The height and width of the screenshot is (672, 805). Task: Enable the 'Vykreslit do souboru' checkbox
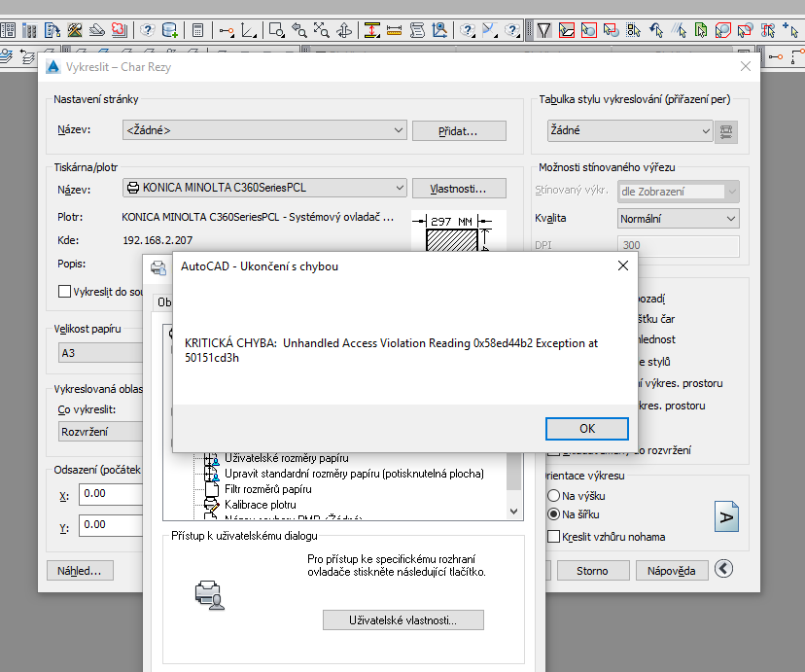[x=65, y=291]
